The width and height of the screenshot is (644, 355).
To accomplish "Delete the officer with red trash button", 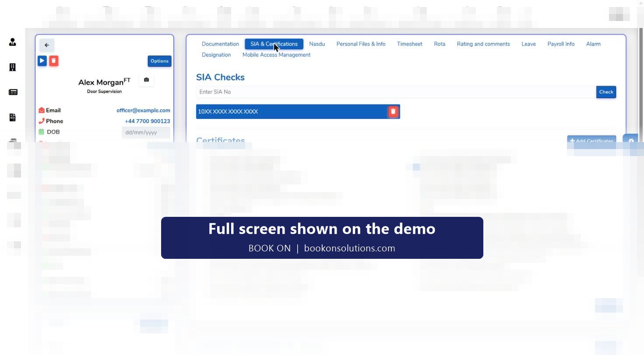I will point(53,61).
